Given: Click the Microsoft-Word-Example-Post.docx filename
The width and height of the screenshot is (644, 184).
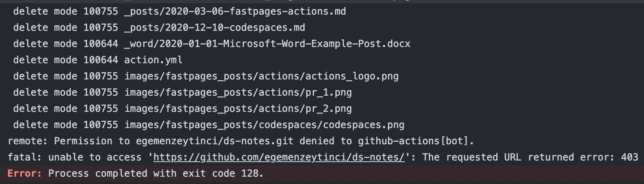Looking at the screenshot, I should pyautogui.click(x=267, y=44).
